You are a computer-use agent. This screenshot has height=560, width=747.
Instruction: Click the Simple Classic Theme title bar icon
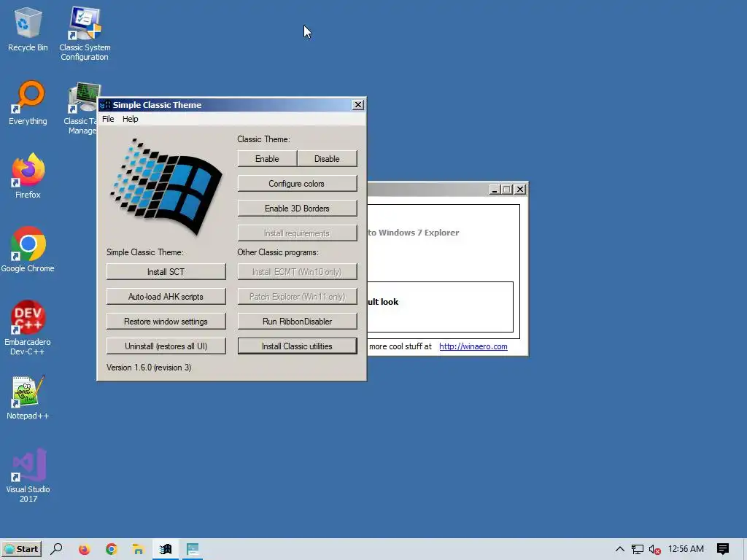[106, 105]
